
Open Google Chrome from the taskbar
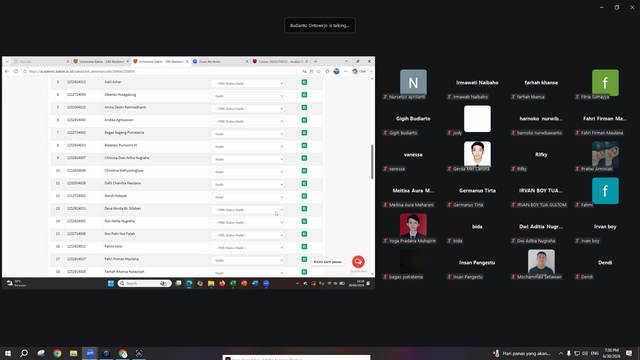point(57,353)
